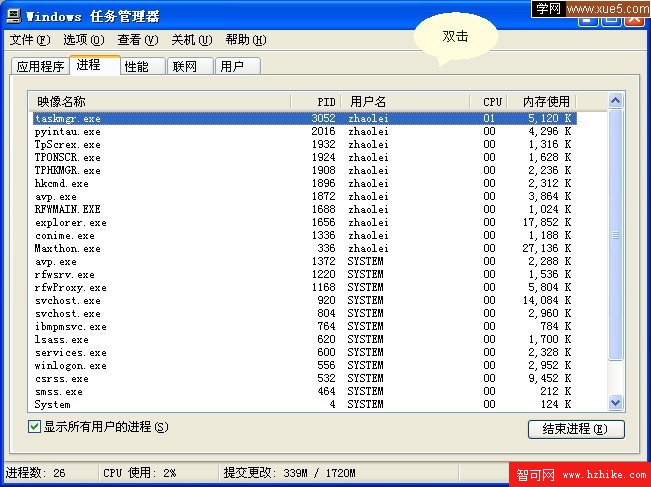The width and height of the screenshot is (651, 487).
Task: Select the TpScrex.exe process
Action: [x=305, y=144]
